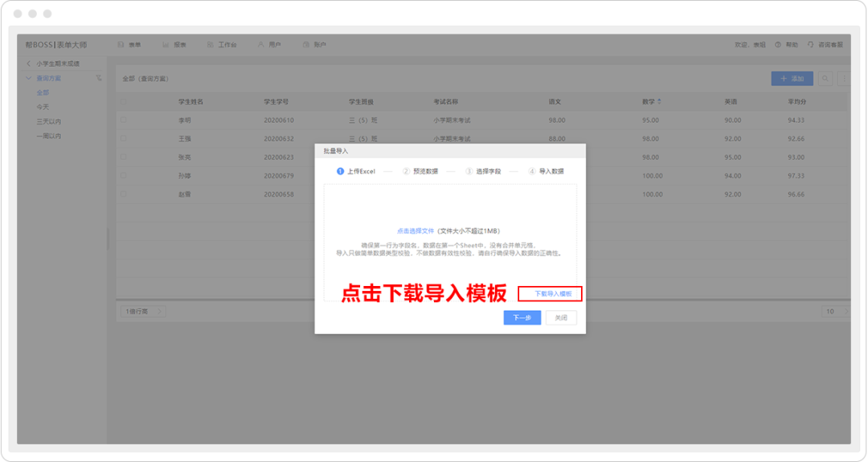Click the filter icon next to 查询方案
The height and width of the screenshot is (462, 868).
[99, 78]
